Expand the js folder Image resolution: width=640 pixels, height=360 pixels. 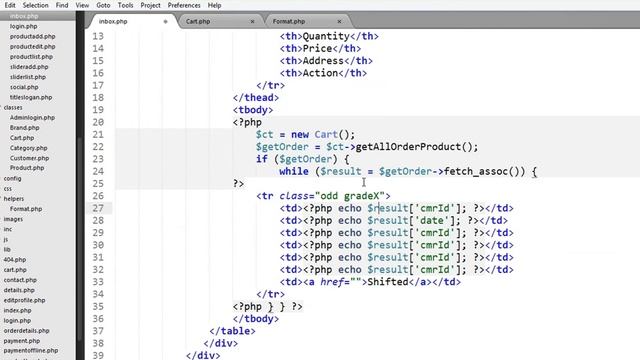6,239
